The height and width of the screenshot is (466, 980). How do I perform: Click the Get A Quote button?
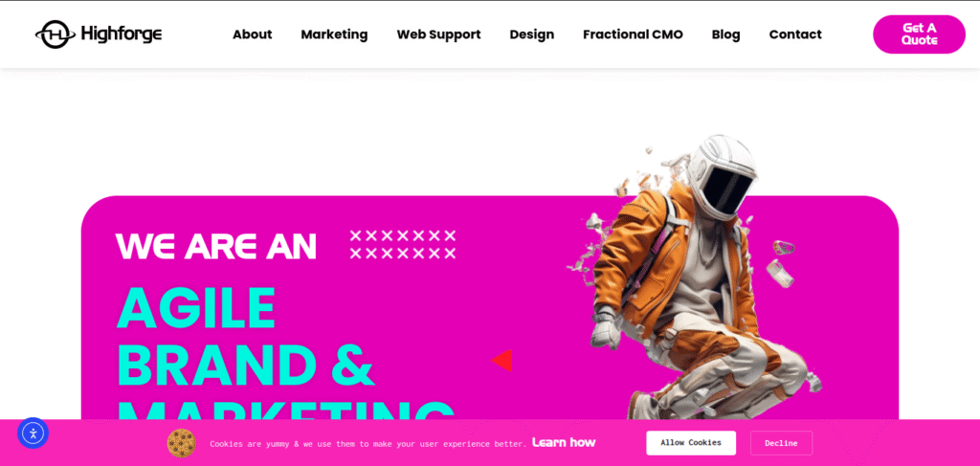920,34
